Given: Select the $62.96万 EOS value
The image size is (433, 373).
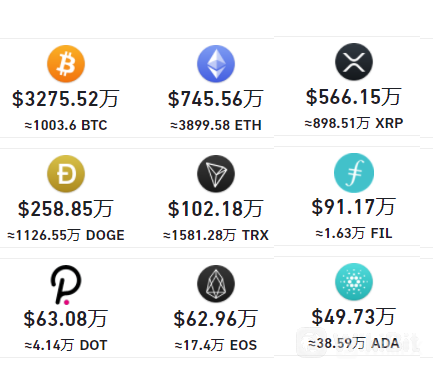Looking at the screenshot, I should (x=216, y=319).
